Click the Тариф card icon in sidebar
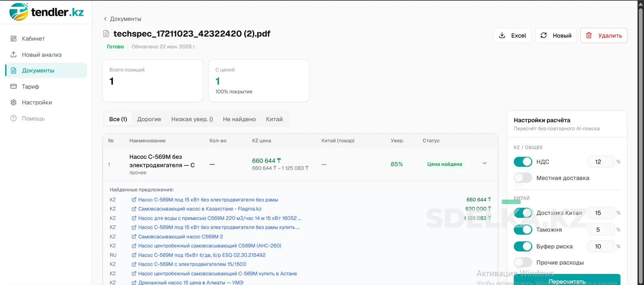Image resolution: width=644 pixels, height=285 pixels. (13, 87)
